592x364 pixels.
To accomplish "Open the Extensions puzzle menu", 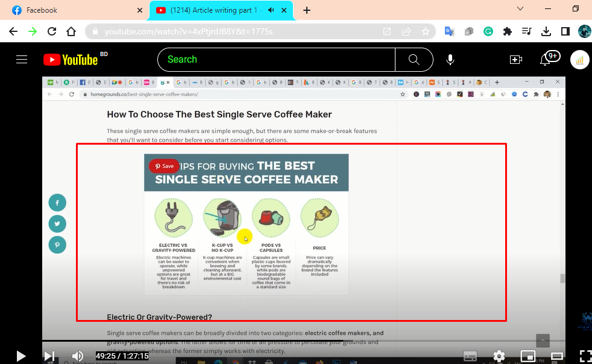I will [508, 32].
